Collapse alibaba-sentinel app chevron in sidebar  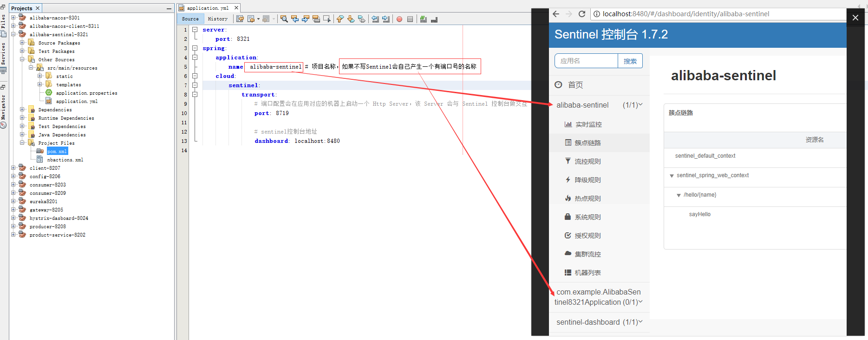640,105
